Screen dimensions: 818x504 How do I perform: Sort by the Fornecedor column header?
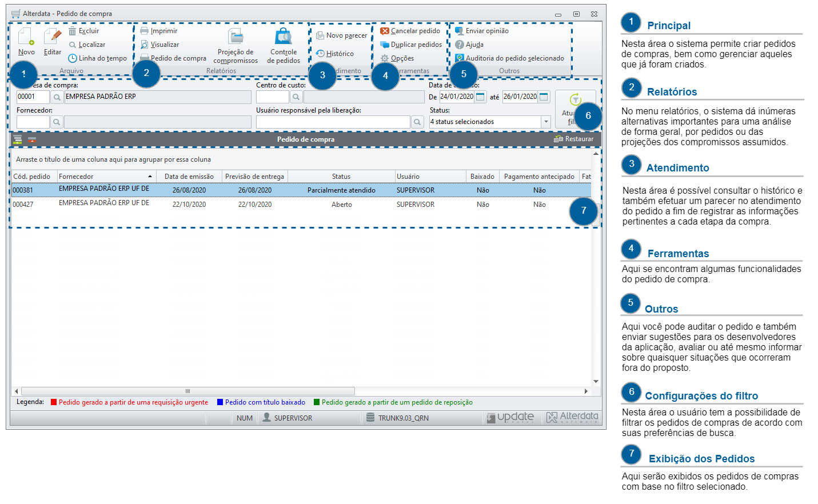(x=106, y=177)
